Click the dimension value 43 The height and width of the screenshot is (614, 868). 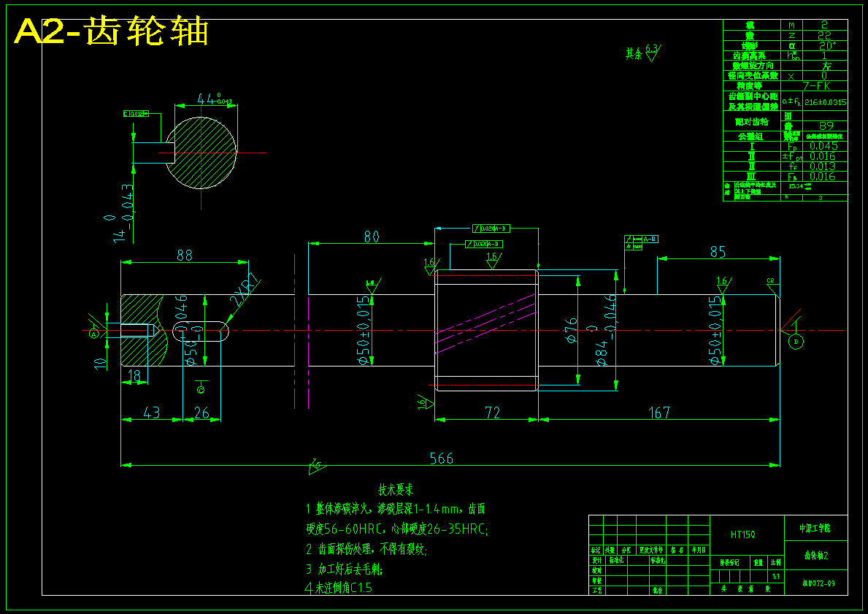tap(152, 412)
